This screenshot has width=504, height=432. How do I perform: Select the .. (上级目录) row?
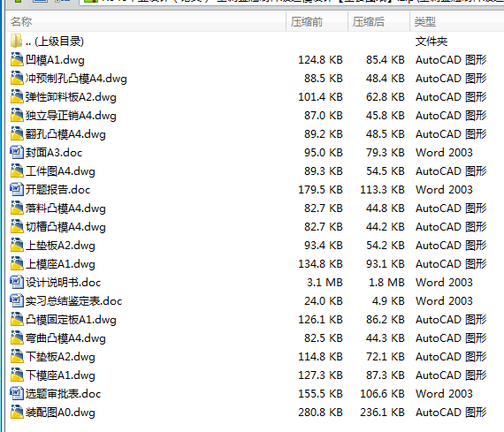pos(256,42)
